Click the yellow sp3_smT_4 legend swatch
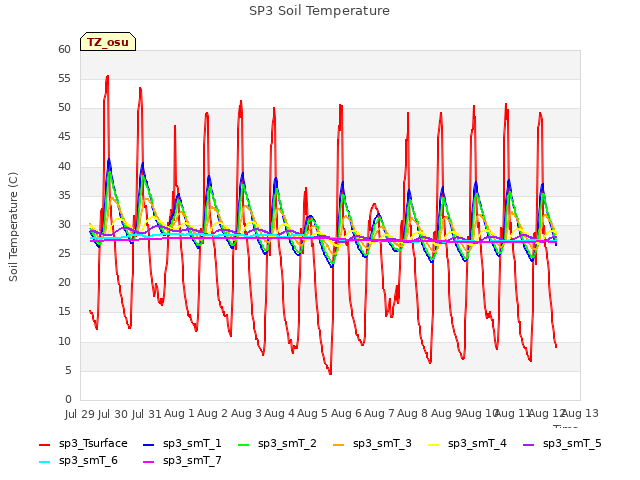The height and width of the screenshot is (480, 640). point(433,444)
